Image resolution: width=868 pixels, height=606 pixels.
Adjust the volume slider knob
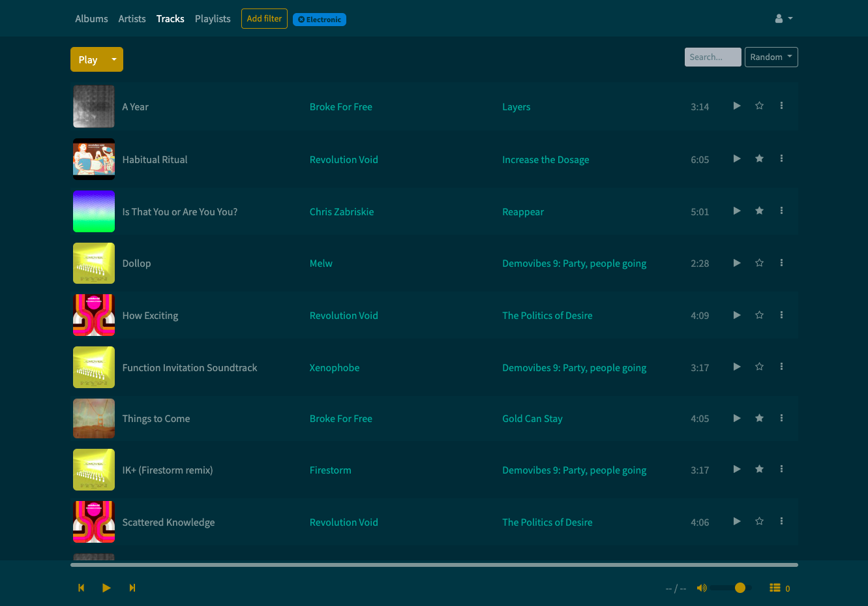[x=740, y=588]
